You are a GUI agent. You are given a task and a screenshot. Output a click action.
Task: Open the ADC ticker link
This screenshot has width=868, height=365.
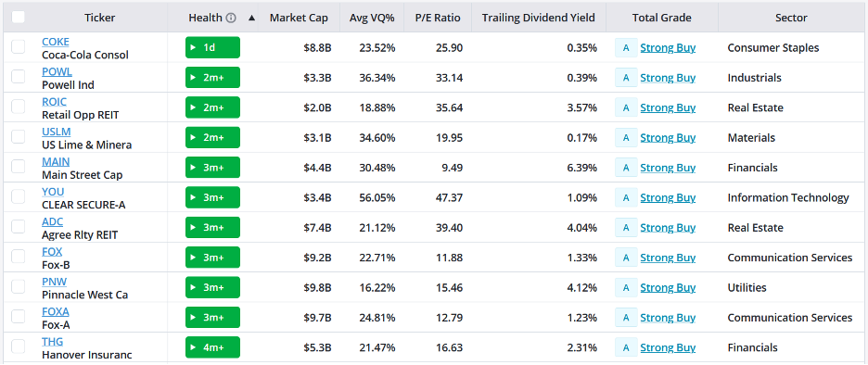(x=53, y=221)
